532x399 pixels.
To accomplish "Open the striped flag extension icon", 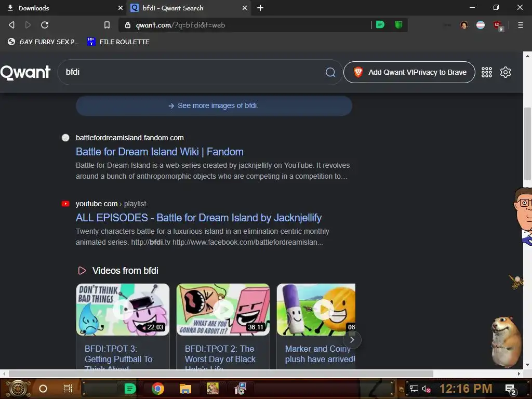I will pos(481,25).
